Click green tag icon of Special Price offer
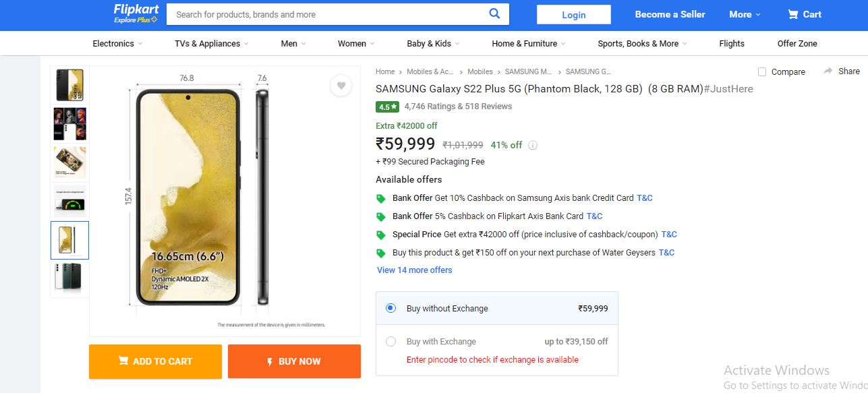This screenshot has height=393, width=868. pos(381,235)
